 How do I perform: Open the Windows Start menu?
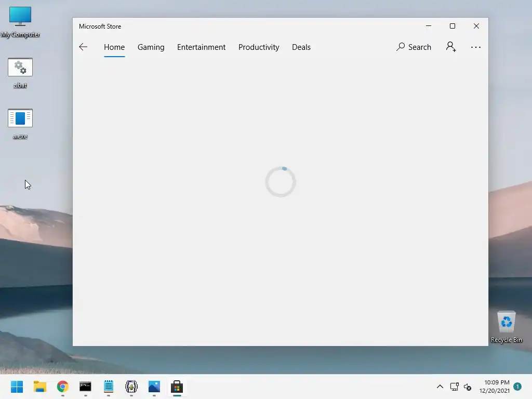click(17, 387)
